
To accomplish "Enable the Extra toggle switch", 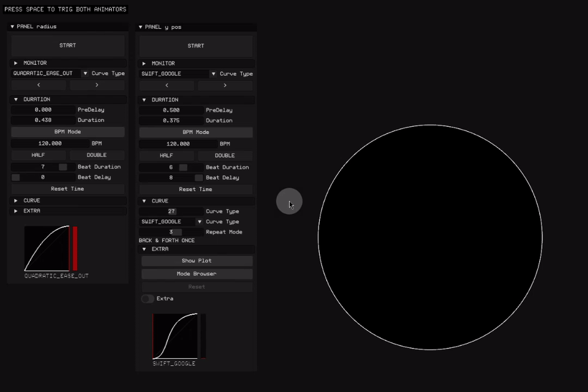I will 148,299.
